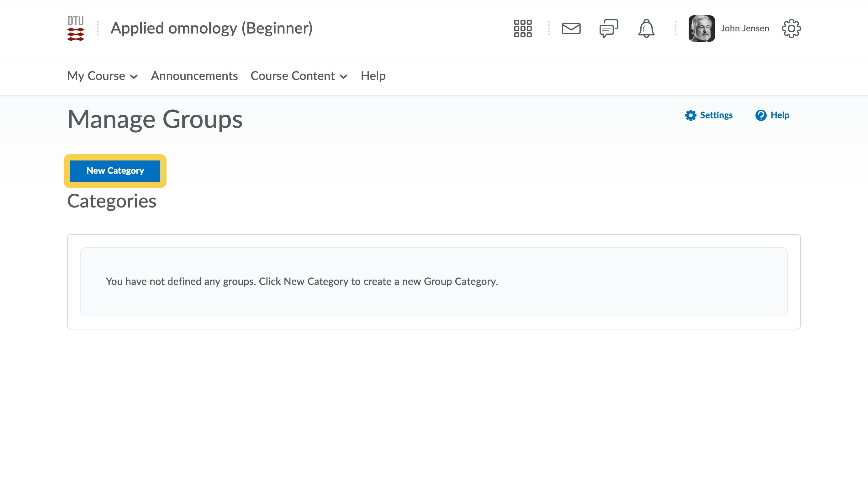
Task: Open the message alerts envelope icon
Action: pos(571,28)
